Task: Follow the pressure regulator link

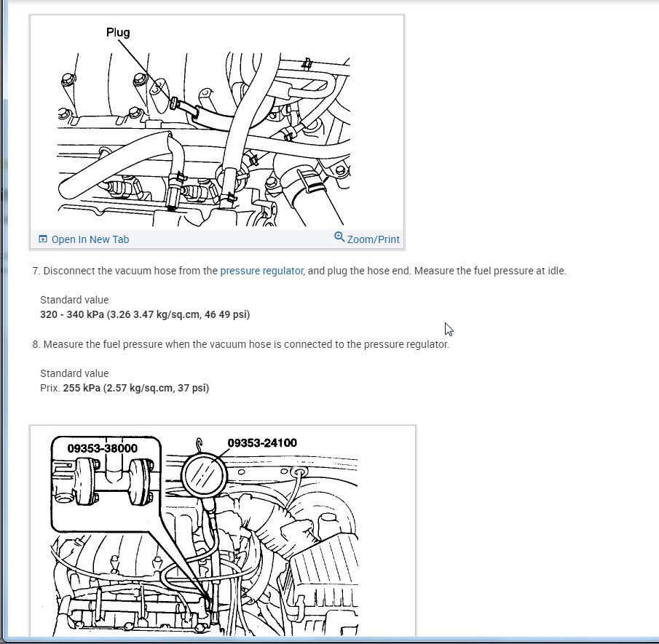Action: coord(262,271)
